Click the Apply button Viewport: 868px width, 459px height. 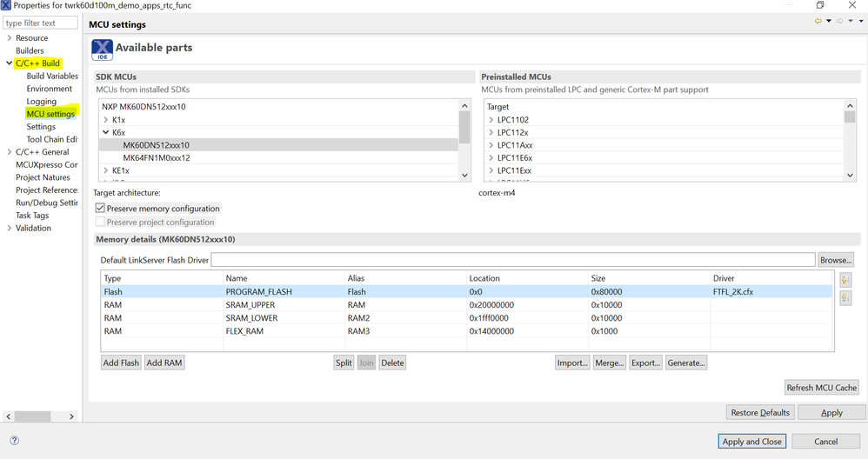pos(831,413)
